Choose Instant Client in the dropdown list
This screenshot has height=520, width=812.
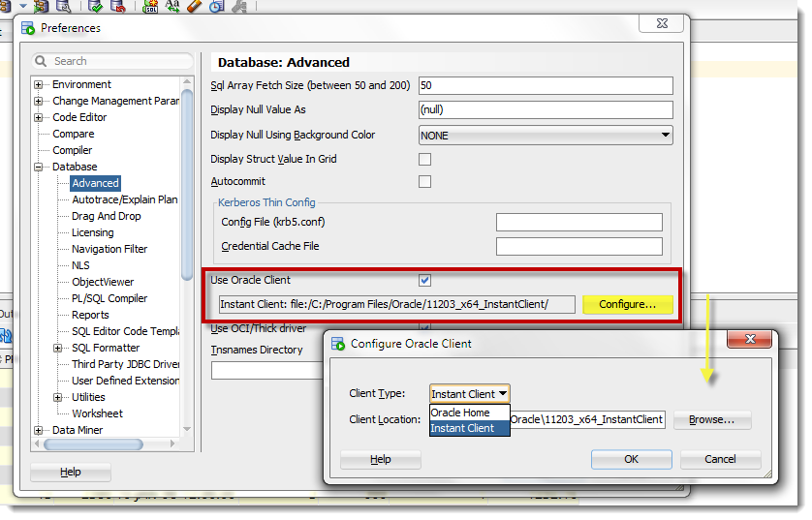coord(470,428)
